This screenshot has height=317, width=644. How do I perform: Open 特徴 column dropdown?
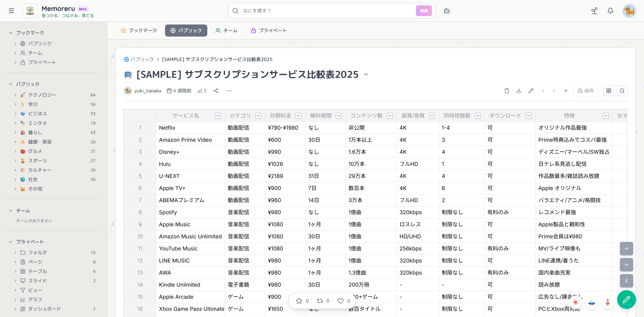tap(606, 116)
